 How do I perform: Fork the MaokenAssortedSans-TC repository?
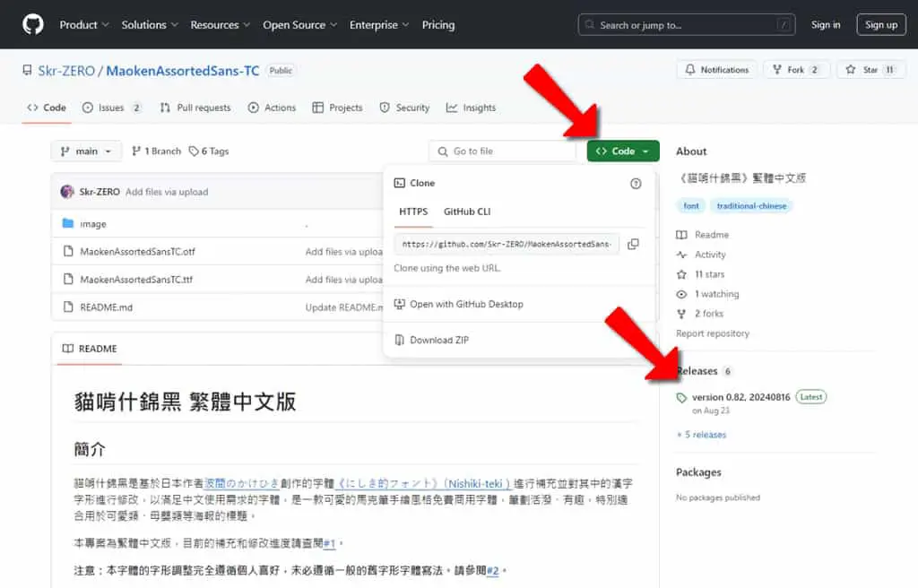point(797,70)
